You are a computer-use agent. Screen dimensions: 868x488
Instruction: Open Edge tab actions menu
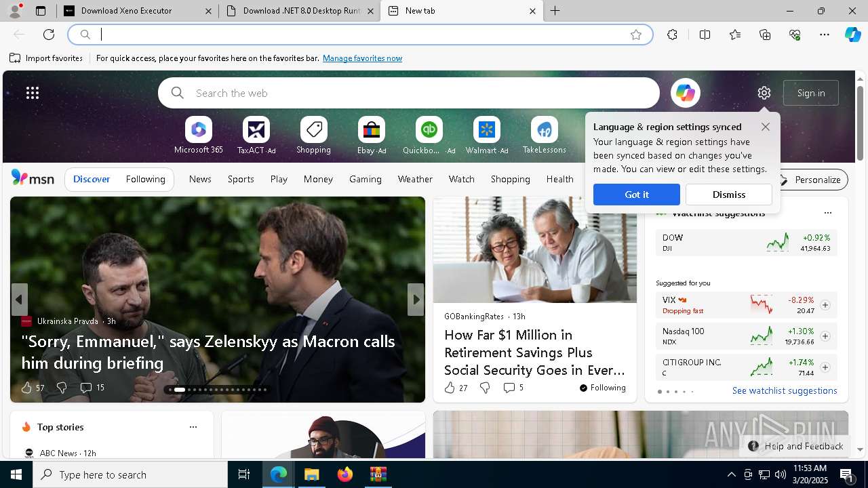click(x=41, y=11)
